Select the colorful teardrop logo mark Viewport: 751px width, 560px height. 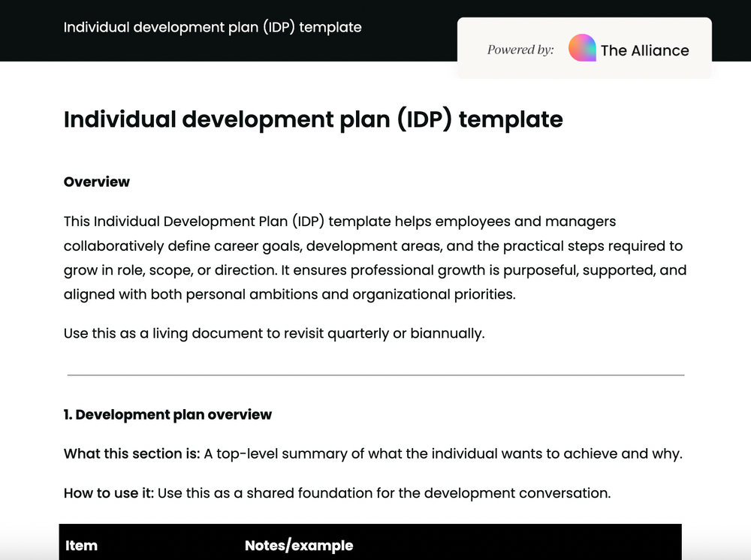[x=581, y=48]
